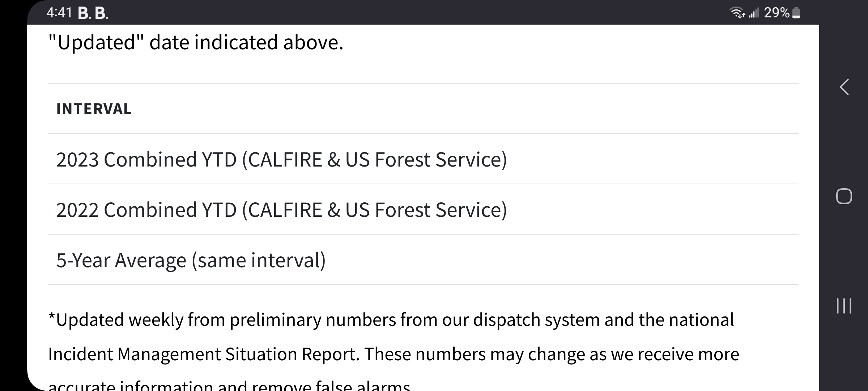The height and width of the screenshot is (391, 868).
Task: Open the recent apps switcher
Action: point(844,306)
